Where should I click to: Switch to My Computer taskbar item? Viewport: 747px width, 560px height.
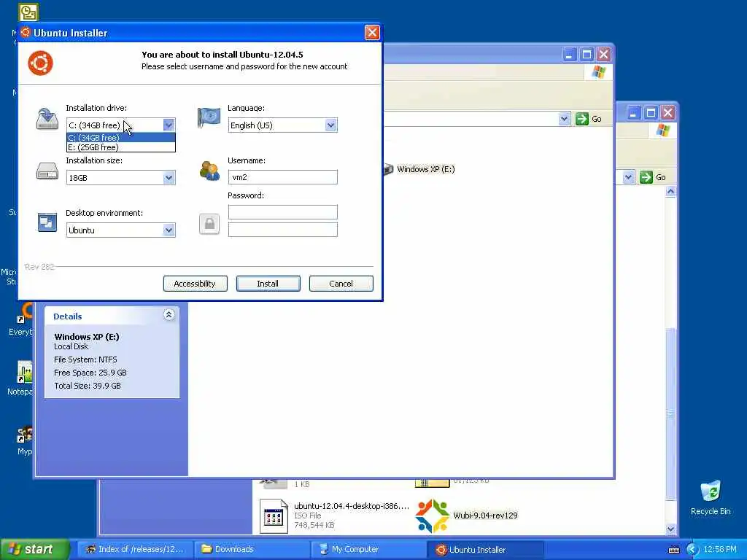[x=368, y=549]
